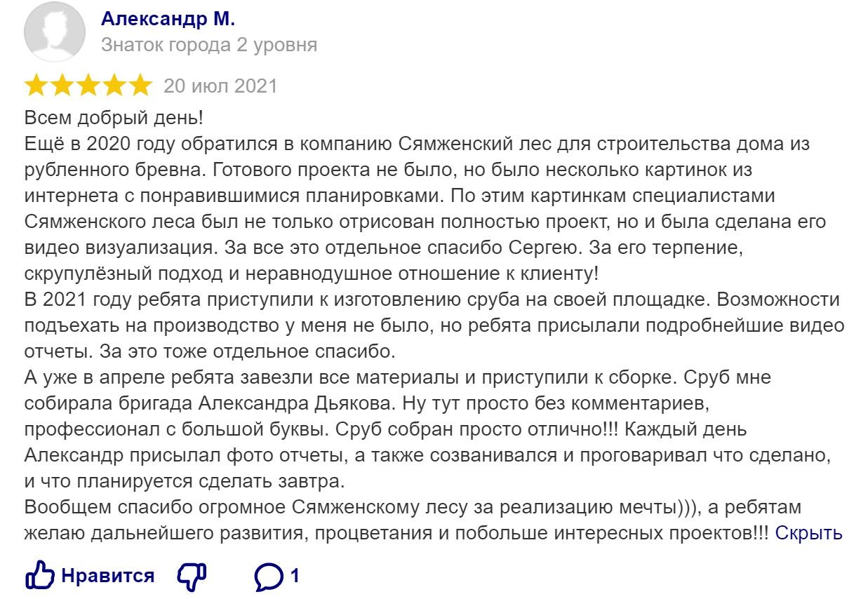Open the Александр М. profile name
Viewport: 868px width, 599px height.
168,20
